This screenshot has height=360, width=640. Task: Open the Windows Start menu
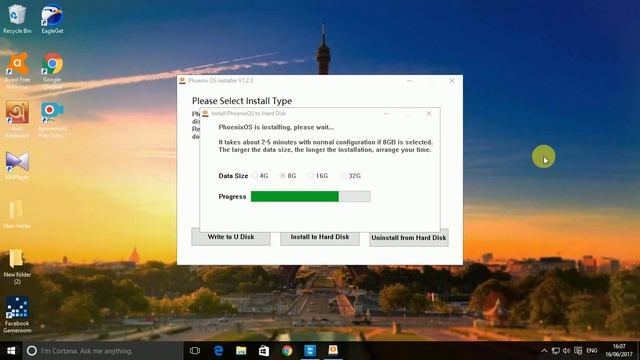pyautogui.click(x=11, y=351)
